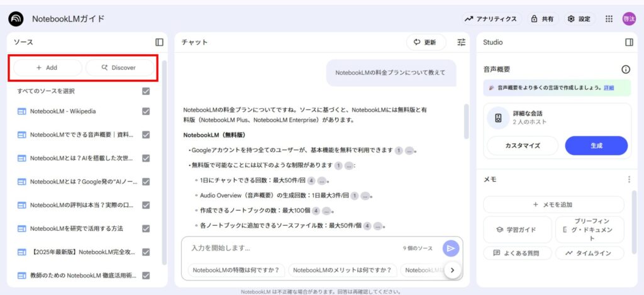Image resolution: width=644 pixels, height=295 pixels.
Task: Expand citations ellipsis after 最大100個
Action: point(326,211)
